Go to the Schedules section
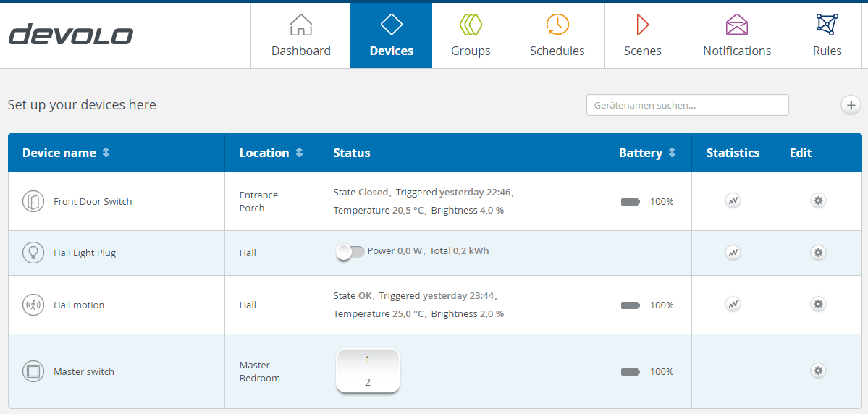 point(557,35)
